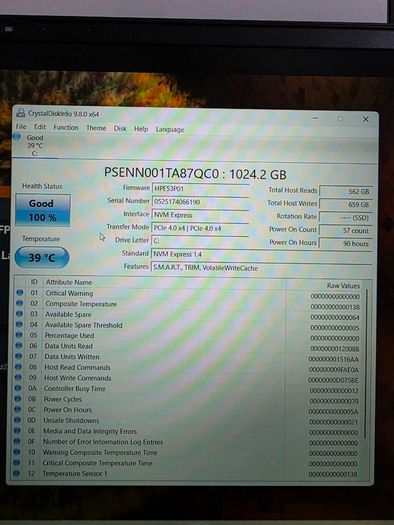Click the ID column header

[34, 282]
